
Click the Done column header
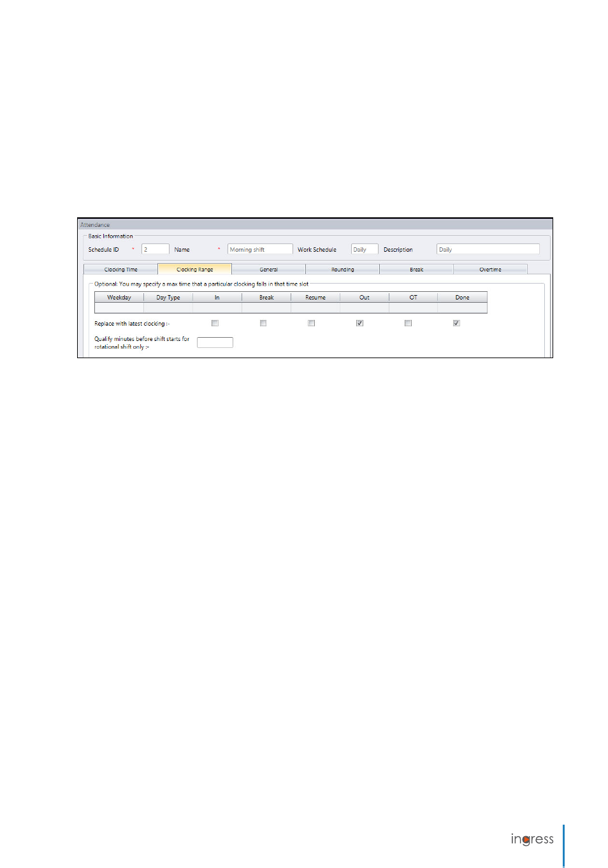[463, 298]
